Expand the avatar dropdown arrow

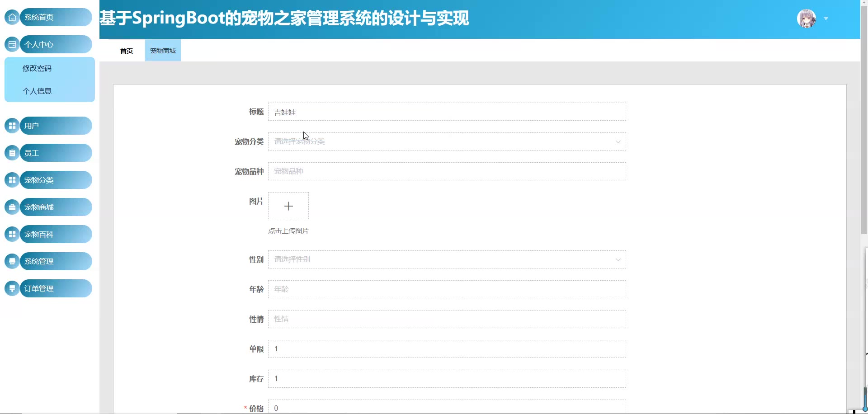pyautogui.click(x=826, y=19)
